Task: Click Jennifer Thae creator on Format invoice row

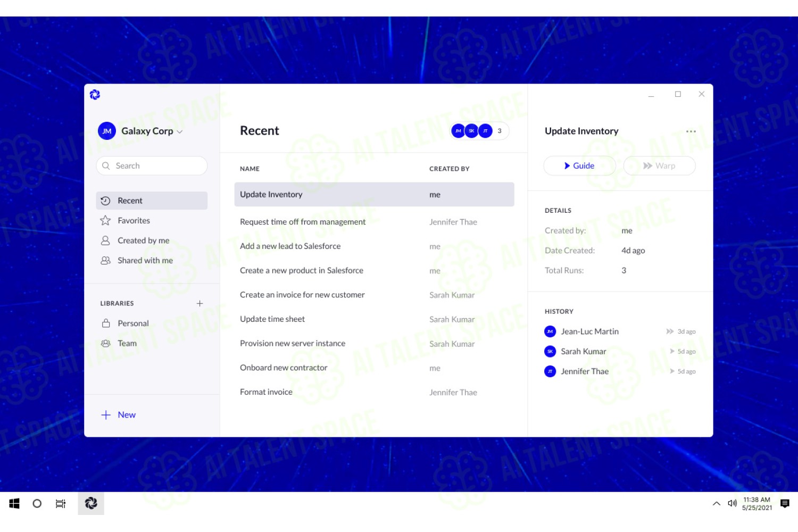Action: coord(453,393)
